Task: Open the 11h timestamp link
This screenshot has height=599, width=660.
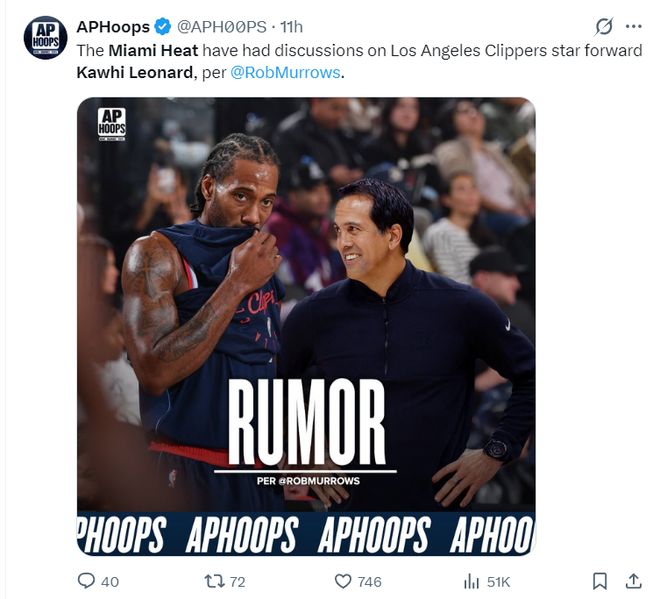Action: pyautogui.click(x=291, y=27)
